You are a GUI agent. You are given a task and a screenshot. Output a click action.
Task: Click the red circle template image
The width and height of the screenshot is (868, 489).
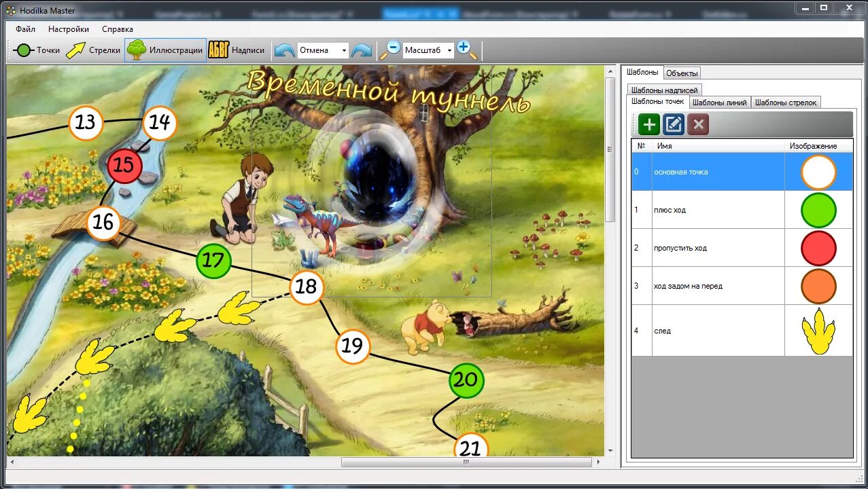(818, 248)
